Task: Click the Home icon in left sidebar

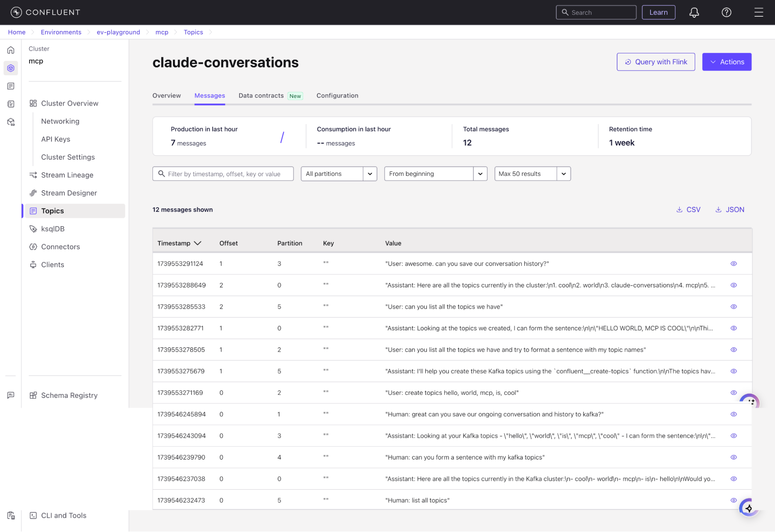Action: point(10,50)
